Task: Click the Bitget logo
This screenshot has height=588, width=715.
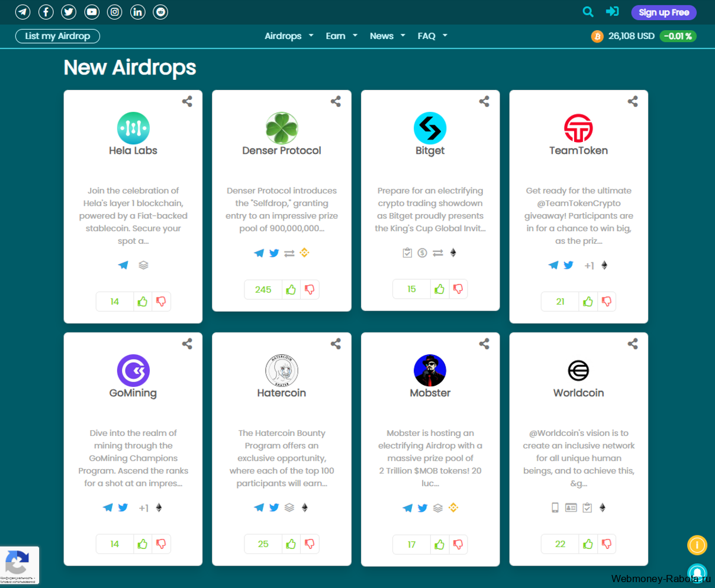Action: click(430, 128)
